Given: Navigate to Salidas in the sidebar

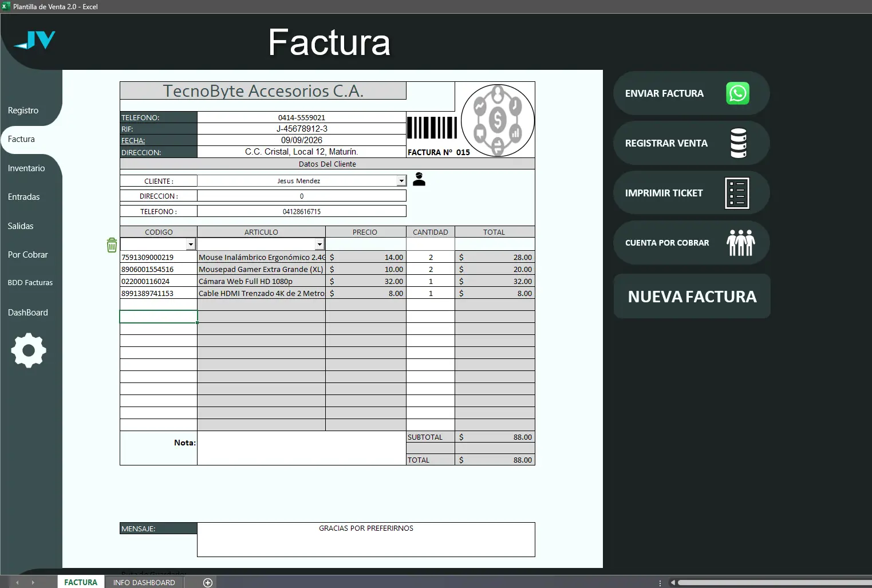Looking at the screenshot, I should [x=21, y=226].
